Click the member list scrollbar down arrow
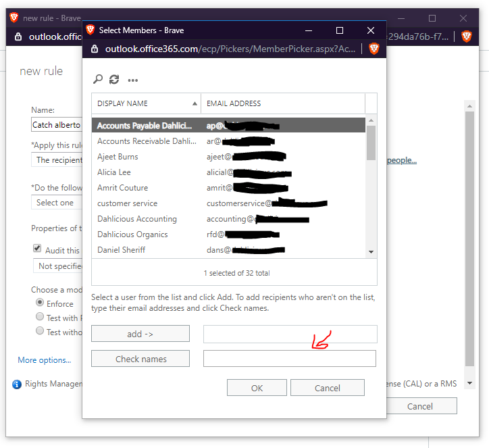This screenshot has width=489, height=448. [371, 252]
